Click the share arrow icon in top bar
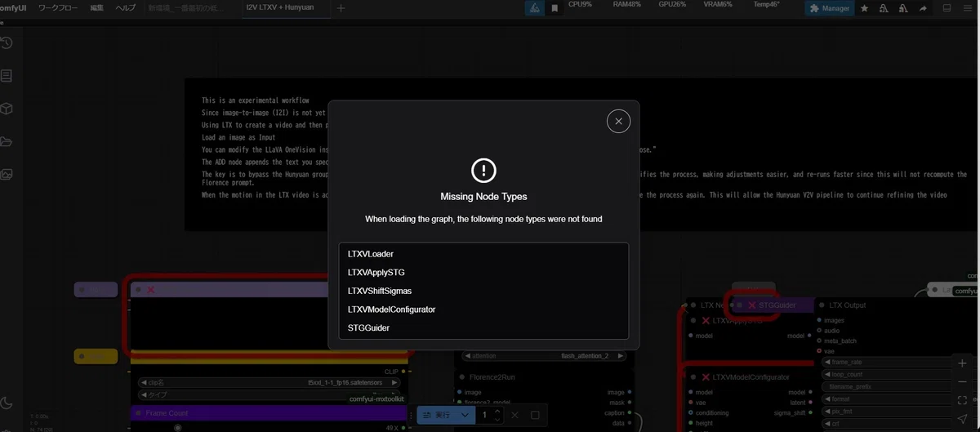Image resolution: width=980 pixels, height=432 pixels. (x=923, y=8)
